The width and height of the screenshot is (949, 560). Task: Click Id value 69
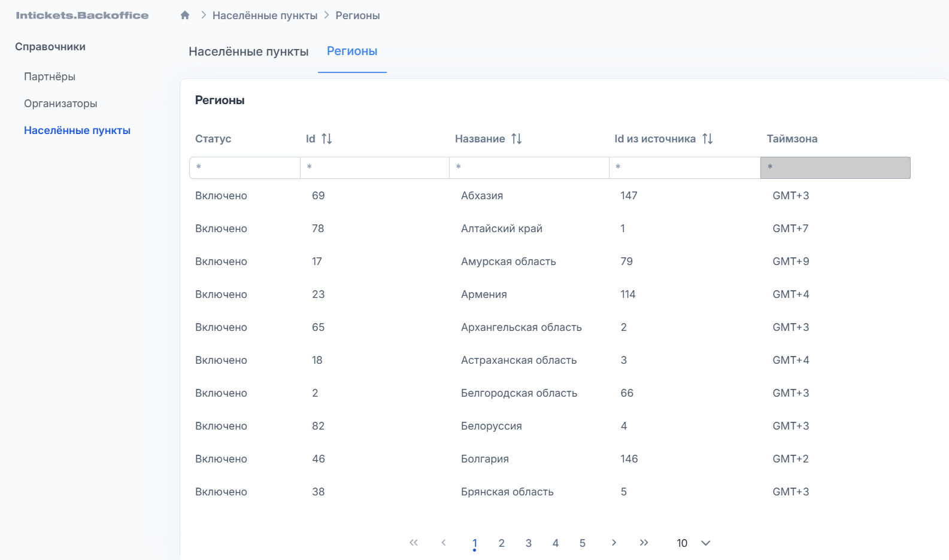coord(319,196)
